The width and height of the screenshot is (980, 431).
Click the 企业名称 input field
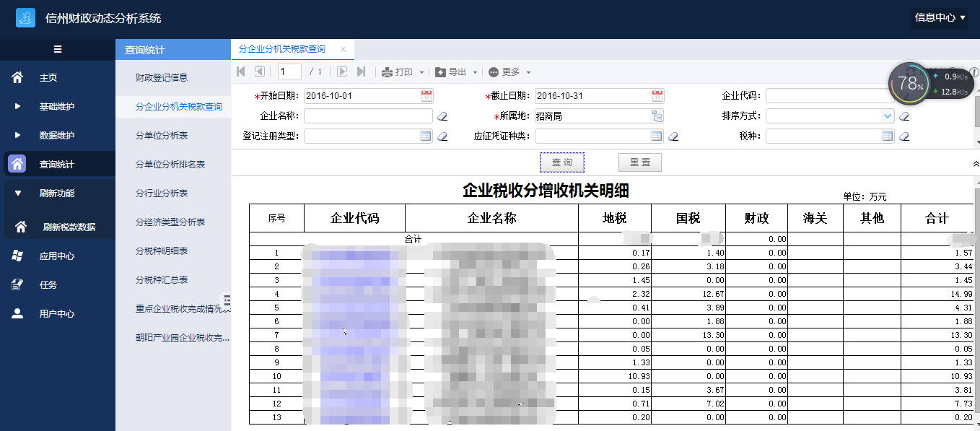(x=369, y=116)
